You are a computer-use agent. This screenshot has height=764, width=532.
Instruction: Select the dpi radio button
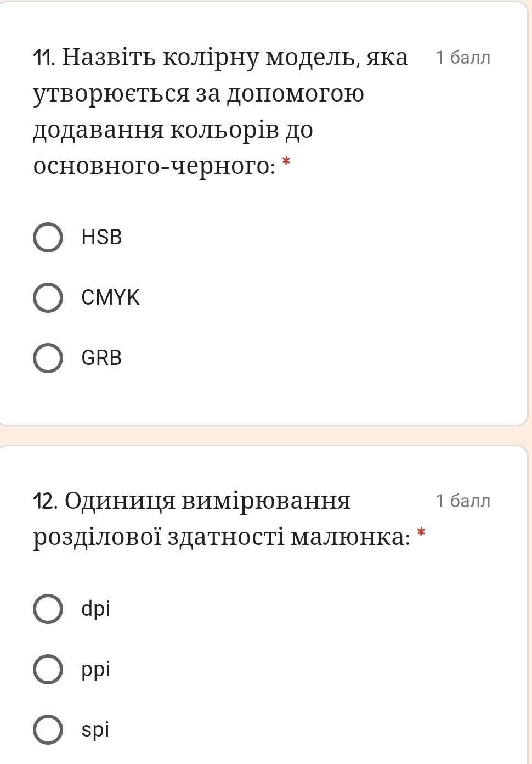pyautogui.click(x=48, y=609)
